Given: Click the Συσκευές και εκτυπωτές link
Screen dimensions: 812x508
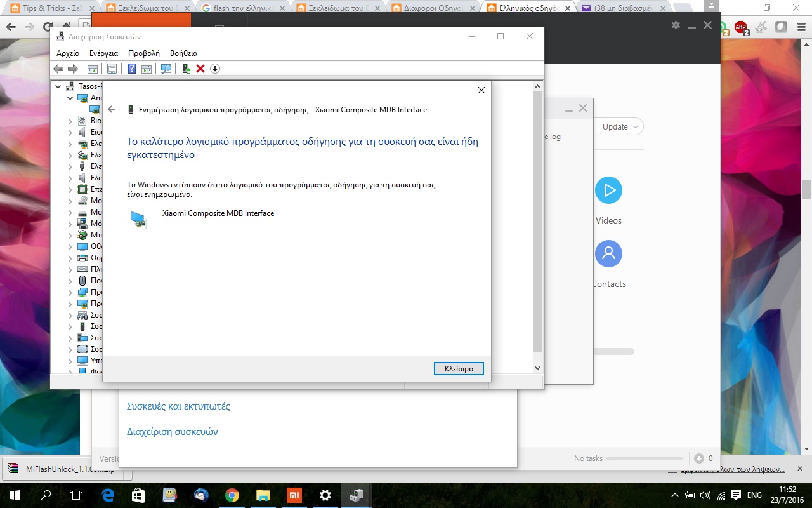Looking at the screenshot, I should (x=178, y=406).
